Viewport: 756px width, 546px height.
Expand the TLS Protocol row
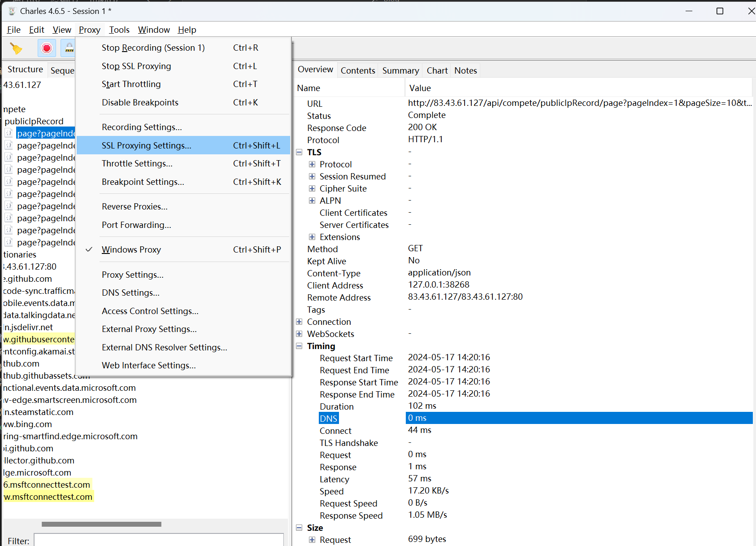coord(312,164)
